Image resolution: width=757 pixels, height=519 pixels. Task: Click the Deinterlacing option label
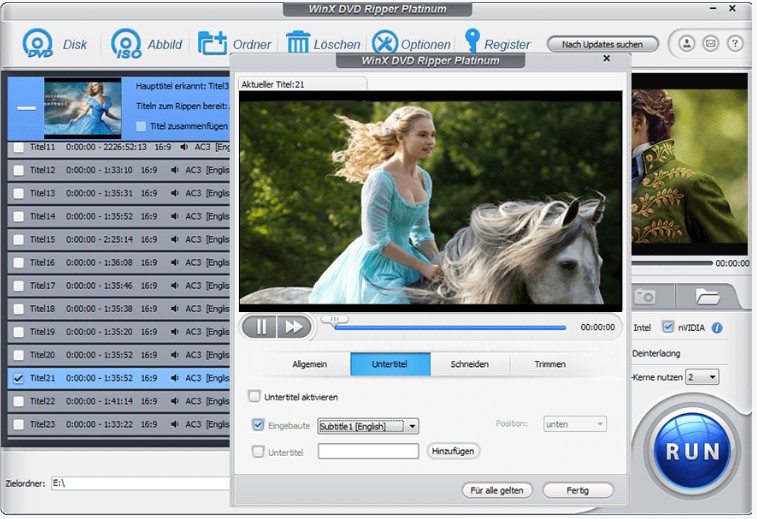656,353
